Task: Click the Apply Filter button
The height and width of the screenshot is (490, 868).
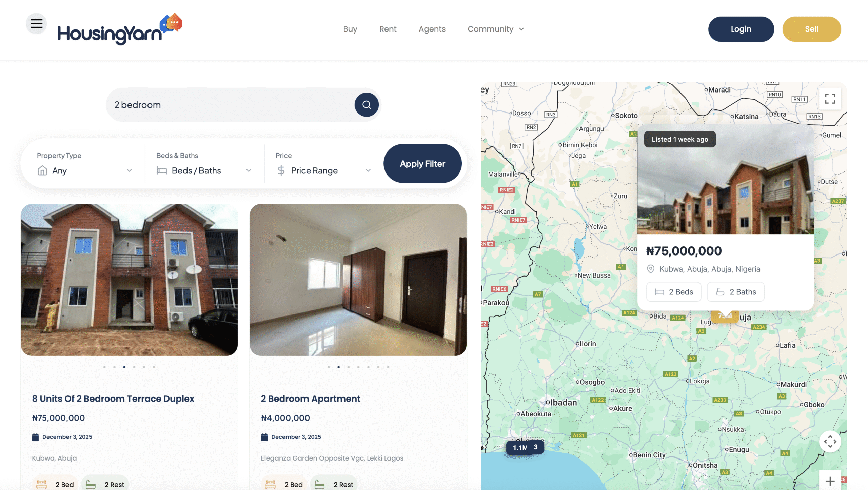Action: coord(422,164)
